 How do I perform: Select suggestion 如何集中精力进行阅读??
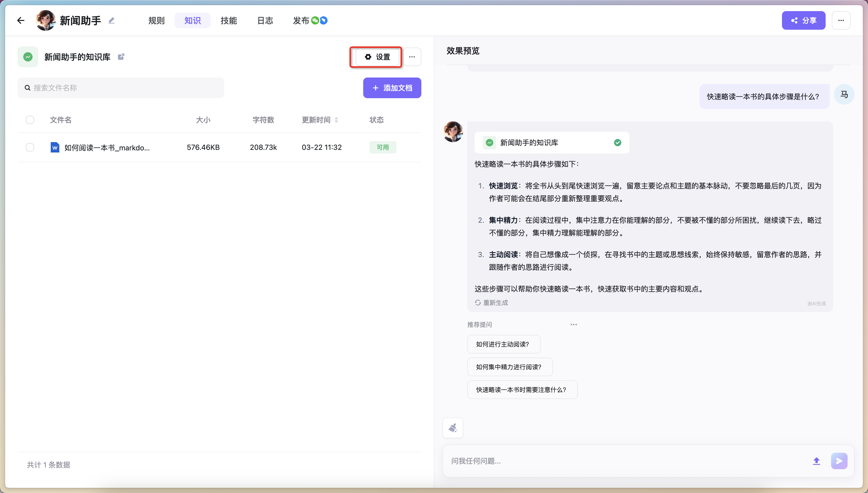[x=510, y=367]
